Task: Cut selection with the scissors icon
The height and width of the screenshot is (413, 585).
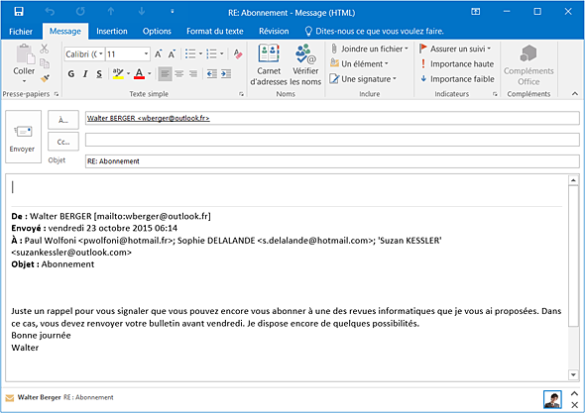Action: [x=44, y=49]
